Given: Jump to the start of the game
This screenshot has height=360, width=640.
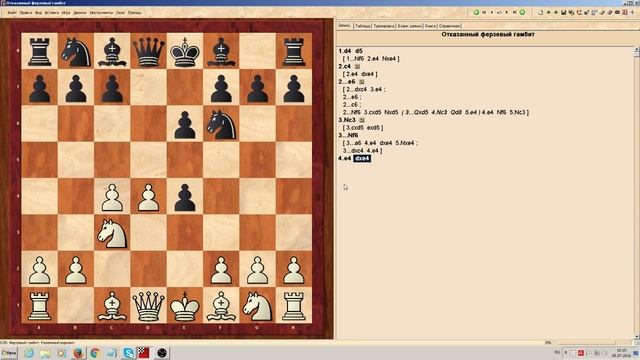Looking at the screenshot, I should click(484, 12).
